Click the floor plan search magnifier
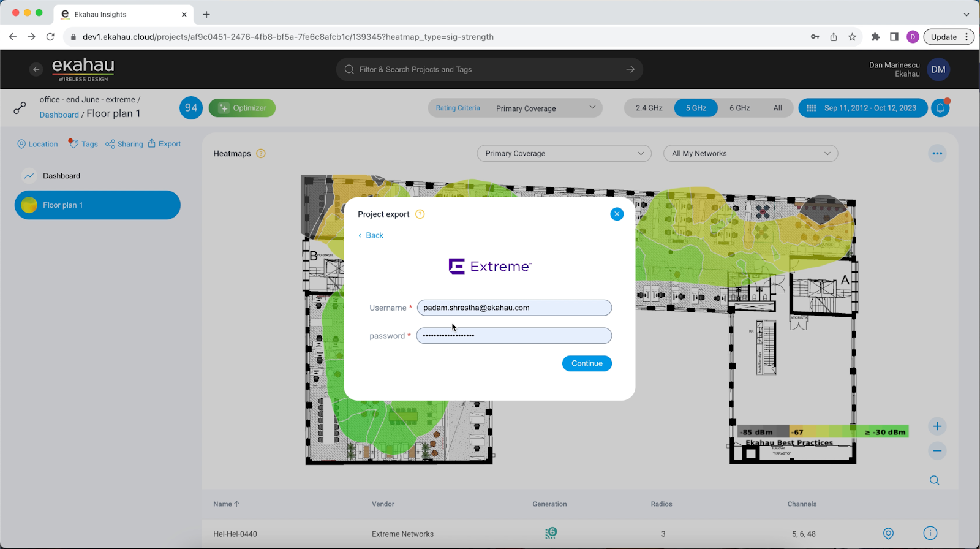The image size is (980, 549). point(935,480)
